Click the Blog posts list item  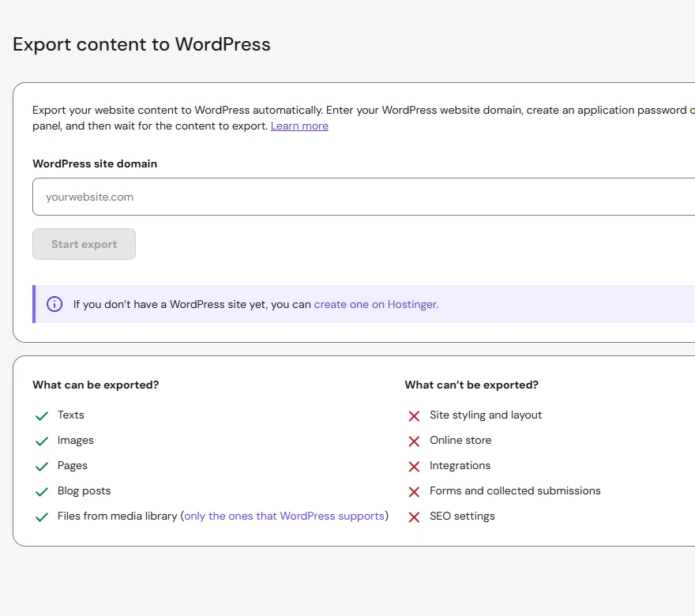click(x=84, y=490)
